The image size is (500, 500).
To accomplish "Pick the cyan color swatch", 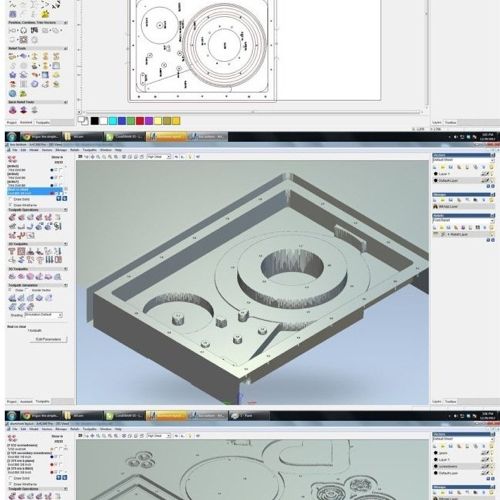I will tap(113, 121).
